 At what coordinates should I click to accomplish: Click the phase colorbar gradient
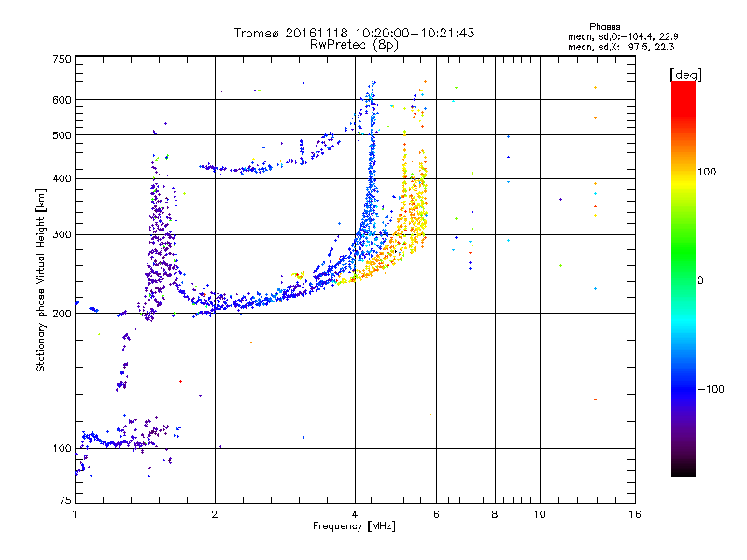click(684, 278)
